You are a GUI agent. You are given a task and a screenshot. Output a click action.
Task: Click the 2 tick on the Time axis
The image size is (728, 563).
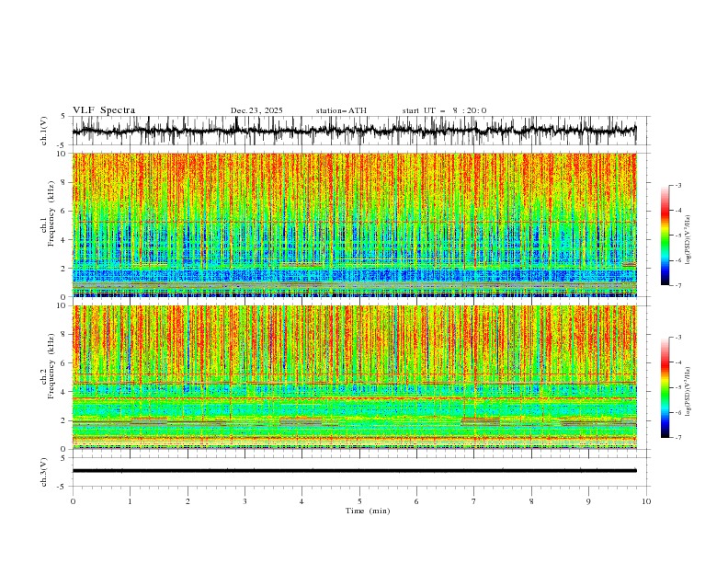point(188,501)
